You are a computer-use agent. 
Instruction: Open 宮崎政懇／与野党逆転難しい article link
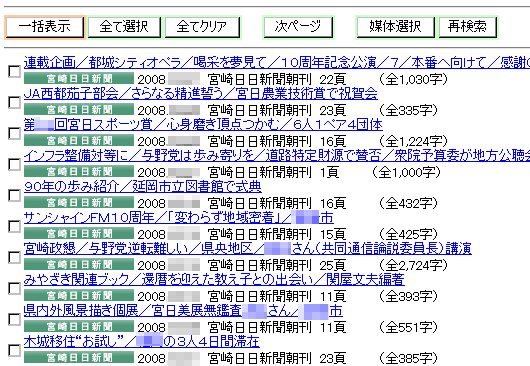pos(248,249)
